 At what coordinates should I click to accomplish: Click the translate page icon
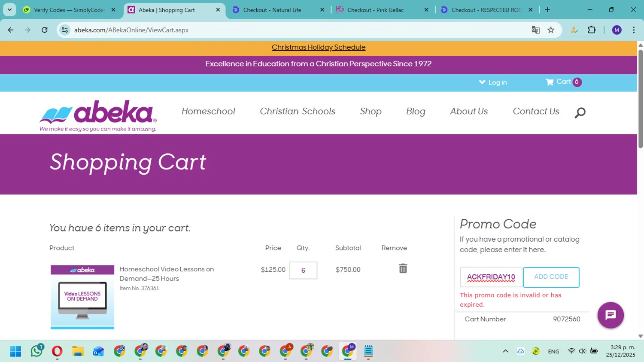535,30
